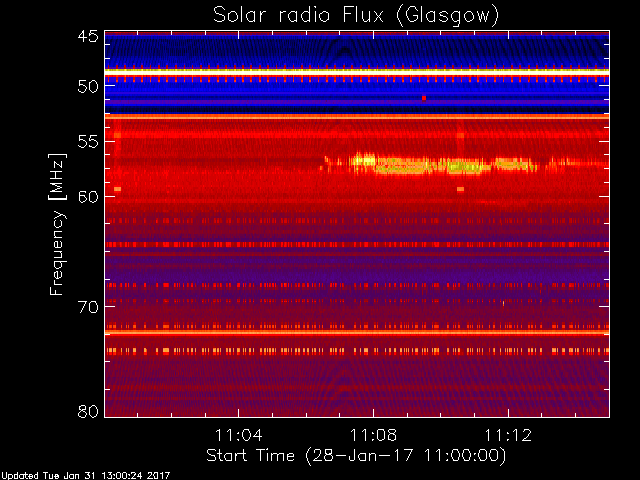Click the 'Start Time (28-Jan-17 11:00:00)' axis label
Viewport: 640px width, 480px height.
(x=356, y=456)
